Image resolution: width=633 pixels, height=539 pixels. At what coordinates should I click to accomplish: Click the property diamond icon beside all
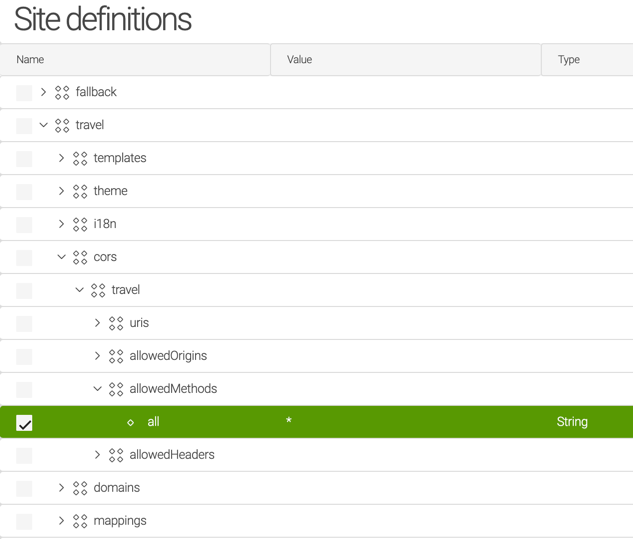(x=130, y=422)
